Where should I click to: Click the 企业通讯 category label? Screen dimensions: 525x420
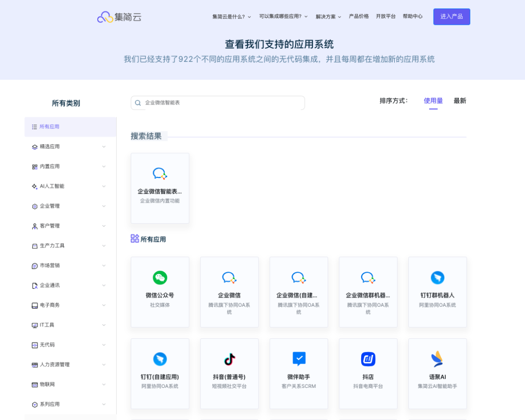tap(50, 285)
